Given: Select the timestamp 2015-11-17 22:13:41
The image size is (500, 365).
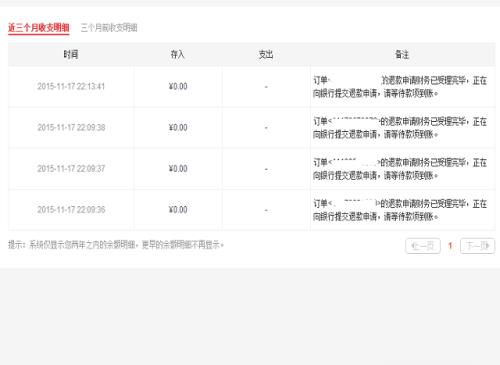Looking at the screenshot, I should coord(71,87).
